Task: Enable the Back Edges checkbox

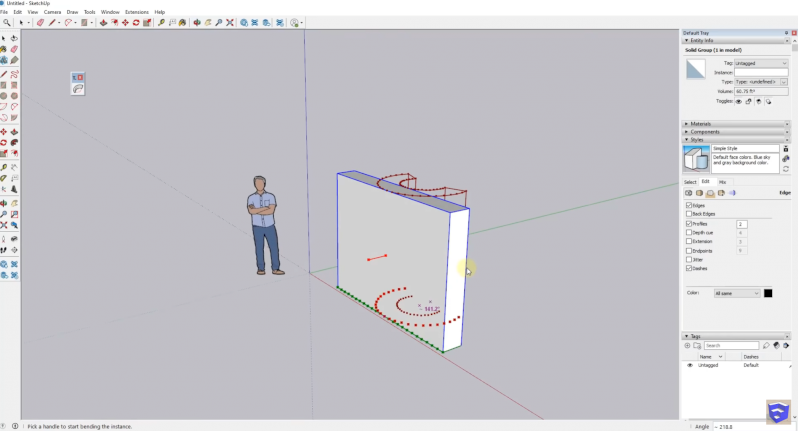Action: [x=688, y=214]
